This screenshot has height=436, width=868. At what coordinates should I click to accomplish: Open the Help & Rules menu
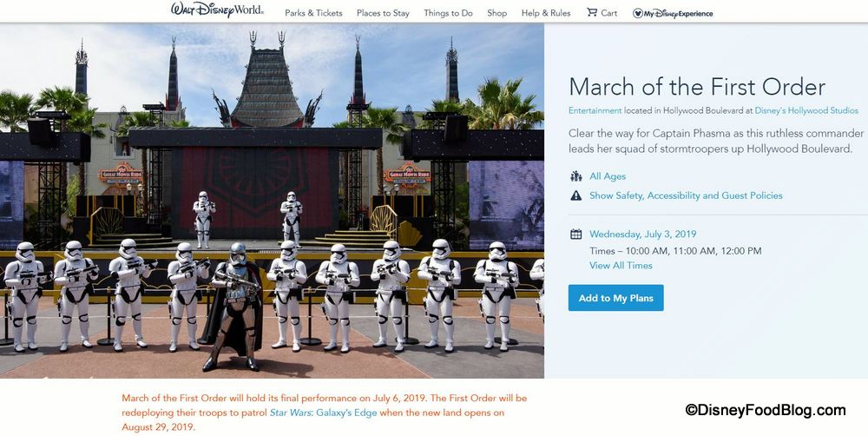coord(546,13)
